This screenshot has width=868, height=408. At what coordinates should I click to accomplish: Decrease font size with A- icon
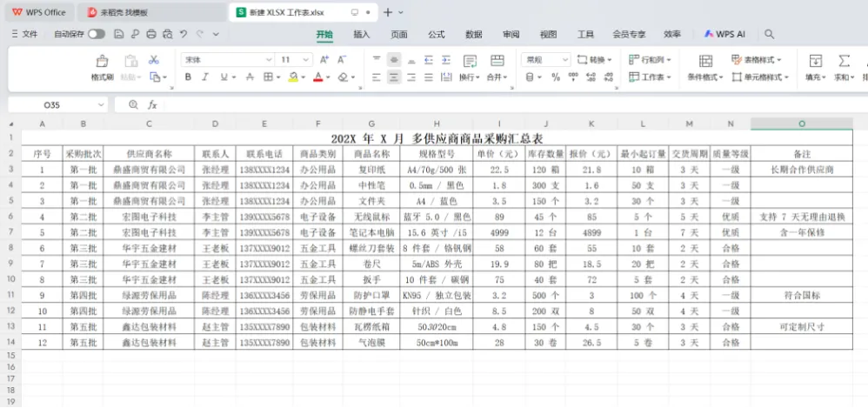click(342, 60)
